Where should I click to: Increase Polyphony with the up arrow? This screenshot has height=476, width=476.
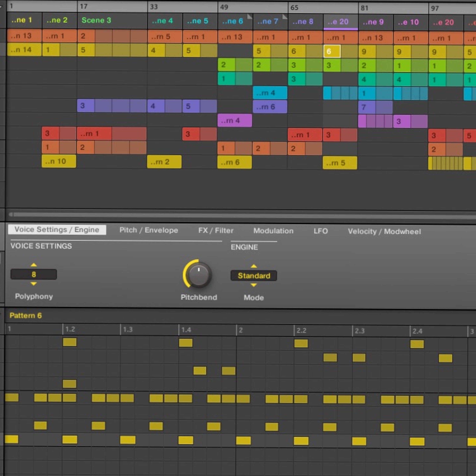34,265
